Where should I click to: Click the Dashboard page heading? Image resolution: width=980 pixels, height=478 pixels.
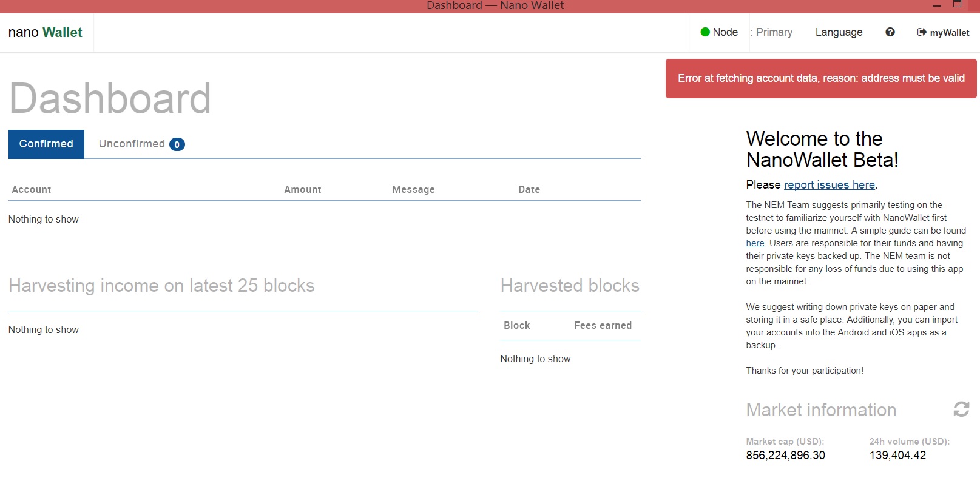click(110, 98)
